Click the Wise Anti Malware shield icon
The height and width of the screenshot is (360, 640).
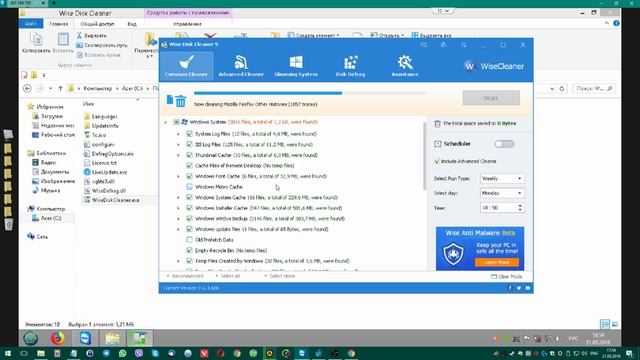pos(453,253)
